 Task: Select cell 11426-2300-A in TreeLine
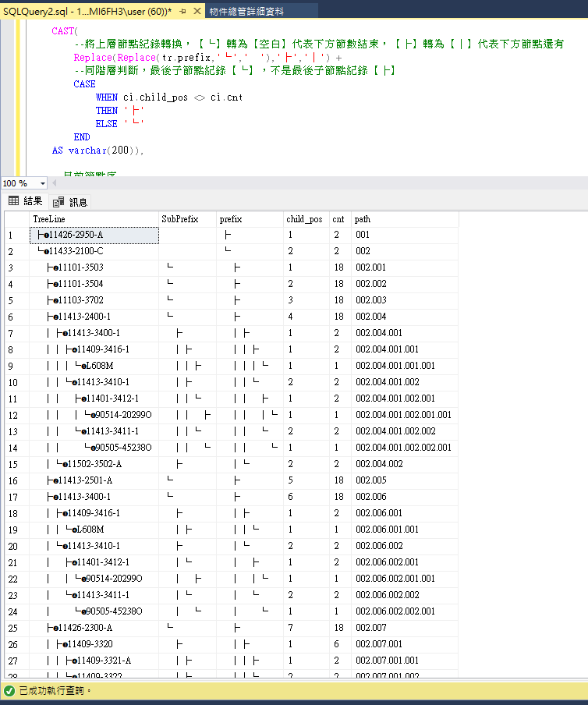[x=94, y=628]
